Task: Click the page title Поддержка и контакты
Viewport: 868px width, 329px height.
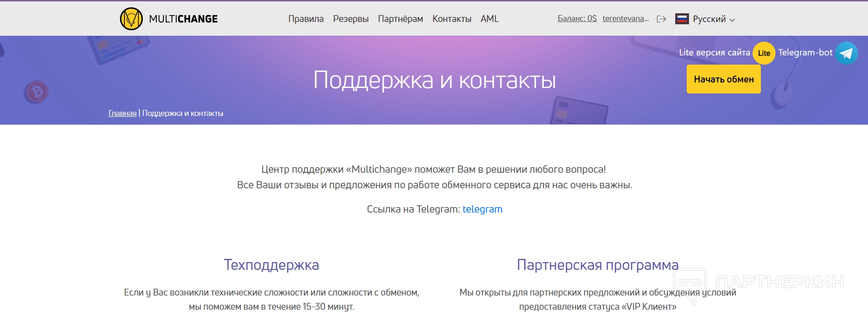Action: (434, 80)
